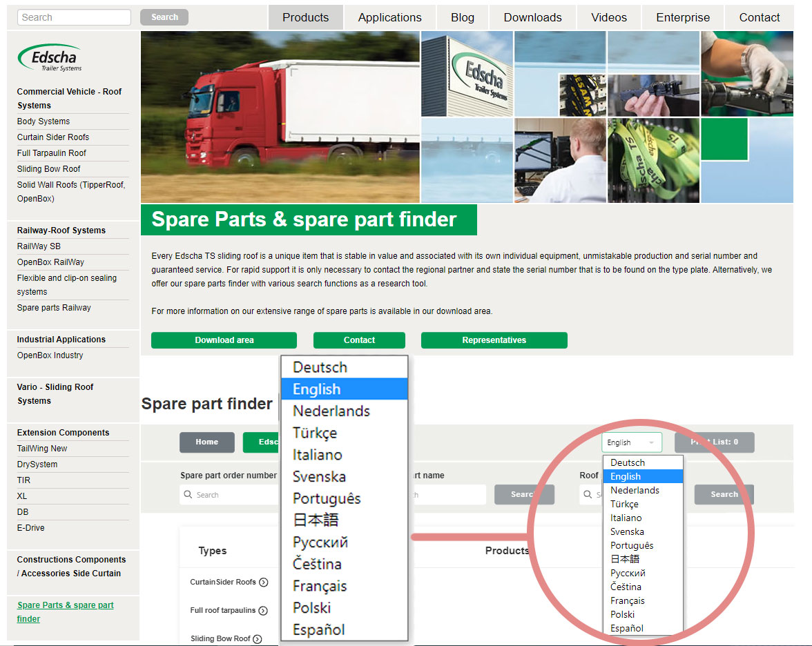812x646 pixels.
Task: Click the Edscha Trailer Systems logo
Action: [50, 57]
